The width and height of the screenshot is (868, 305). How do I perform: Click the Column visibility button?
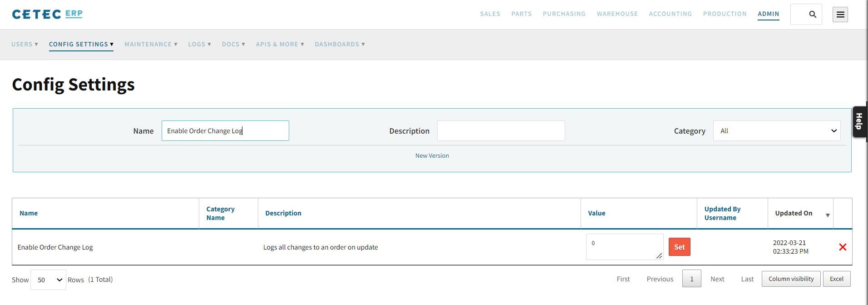point(791,279)
